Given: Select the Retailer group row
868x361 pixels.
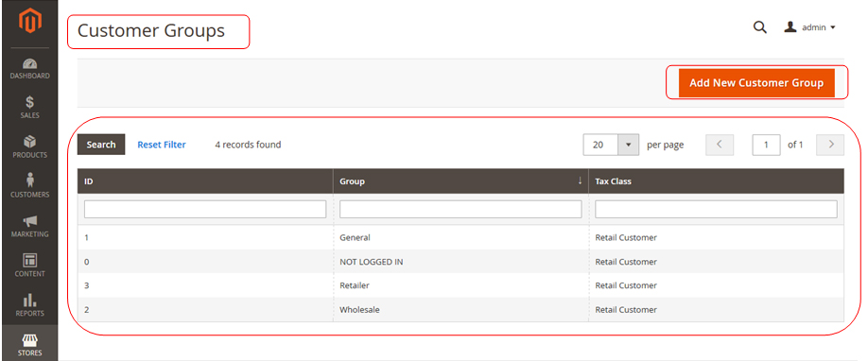Looking at the screenshot, I should click(x=460, y=285).
